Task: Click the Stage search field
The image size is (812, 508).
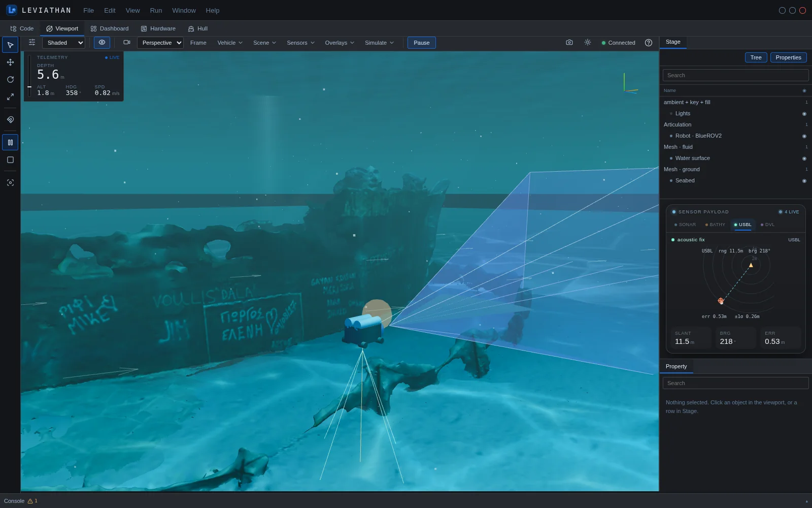Action: click(x=735, y=75)
